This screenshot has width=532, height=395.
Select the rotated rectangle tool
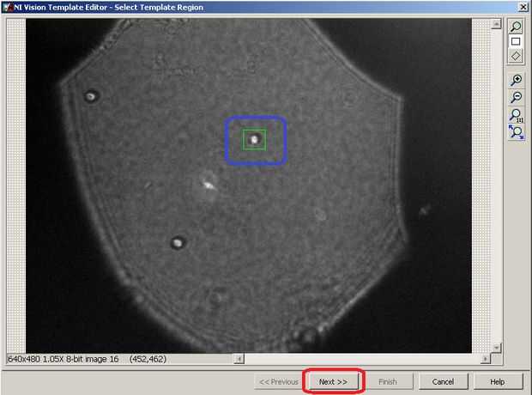[516, 56]
